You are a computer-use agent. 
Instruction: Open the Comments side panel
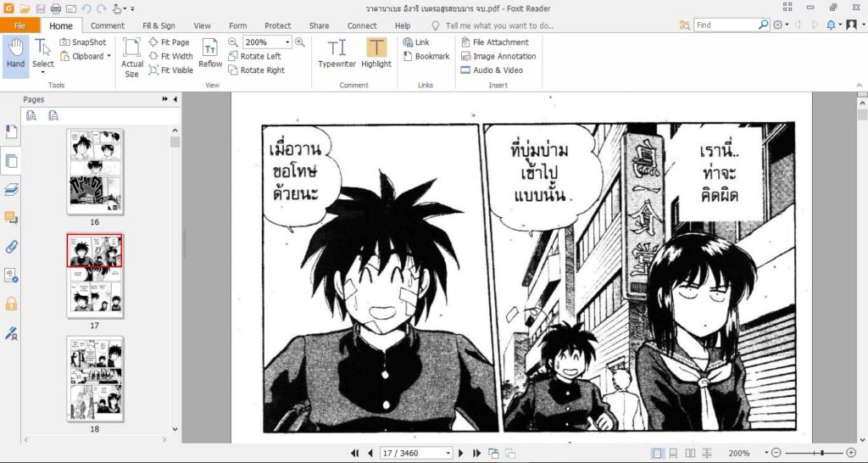click(x=11, y=218)
